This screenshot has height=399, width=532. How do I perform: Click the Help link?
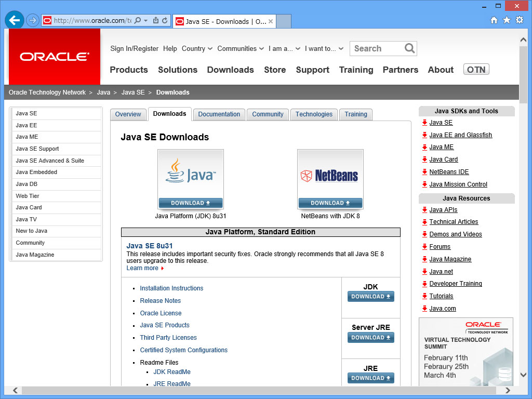[170, 48]
